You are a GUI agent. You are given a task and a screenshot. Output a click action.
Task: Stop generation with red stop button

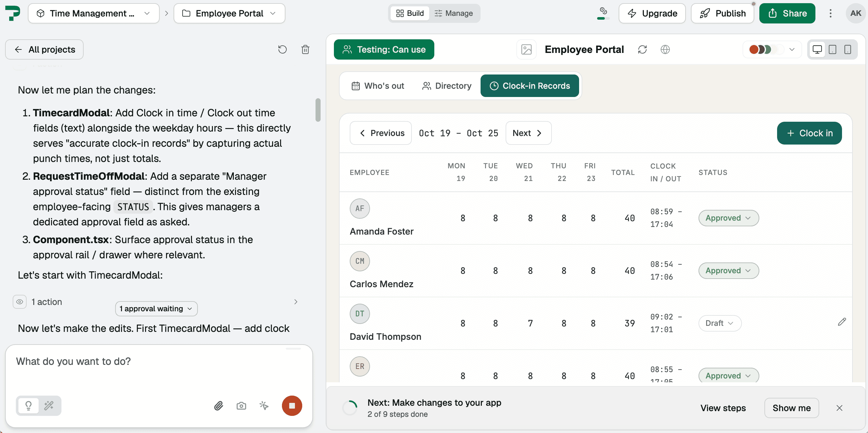[x=292, y=405]
